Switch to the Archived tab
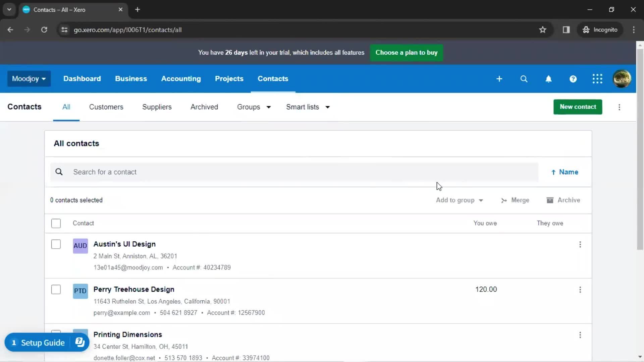This screenshot has width=644, height=362. 204,107
